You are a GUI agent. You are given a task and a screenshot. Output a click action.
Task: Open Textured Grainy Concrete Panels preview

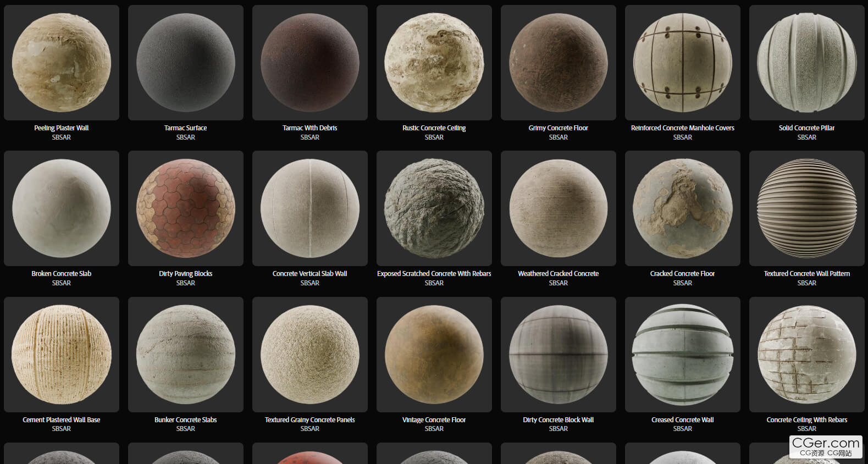coord(310,355)
